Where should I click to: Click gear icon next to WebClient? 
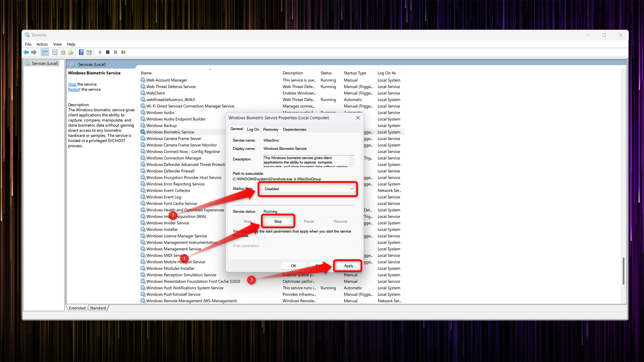[x=143, y=93]
